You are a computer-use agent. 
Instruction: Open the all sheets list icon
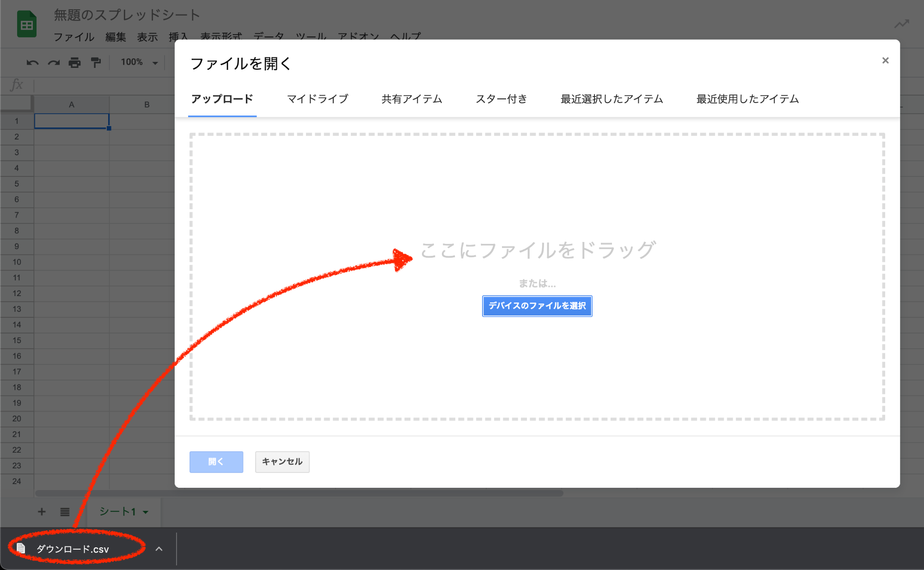pyautogui.click(x=65, y=511)
